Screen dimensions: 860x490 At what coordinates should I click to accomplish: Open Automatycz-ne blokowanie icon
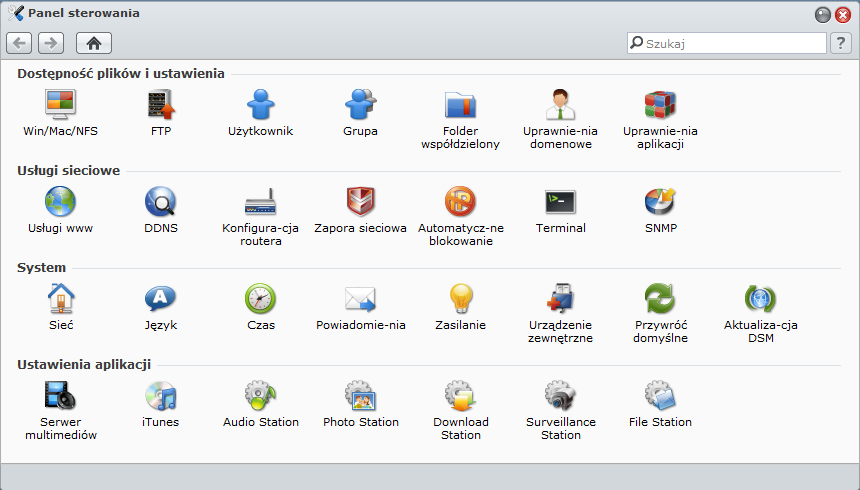pyautogui.click(x=460, y=201)
